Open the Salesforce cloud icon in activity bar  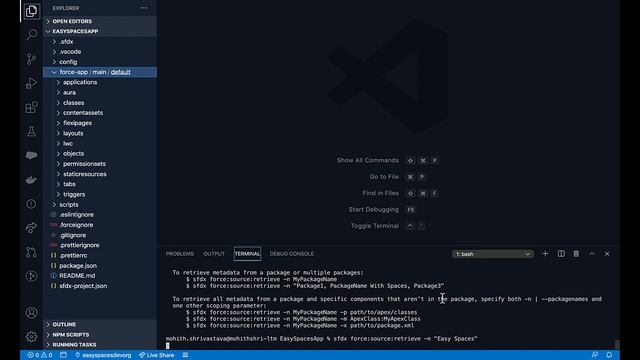[x=31, y=155]
